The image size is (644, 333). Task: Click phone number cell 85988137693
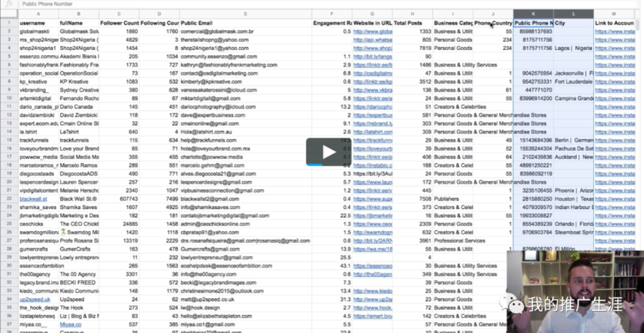(x=533, y=31)
